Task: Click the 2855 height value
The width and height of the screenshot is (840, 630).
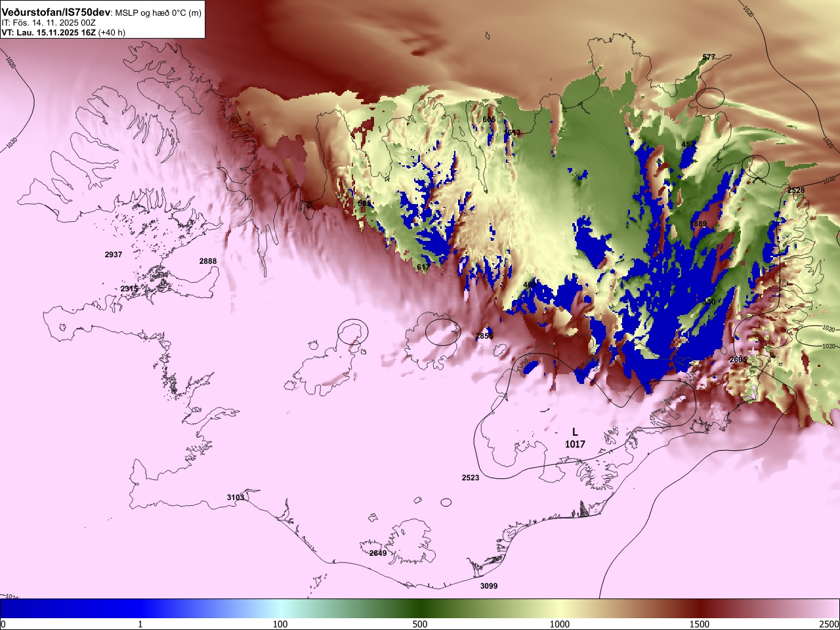Action: click(484, 336)
